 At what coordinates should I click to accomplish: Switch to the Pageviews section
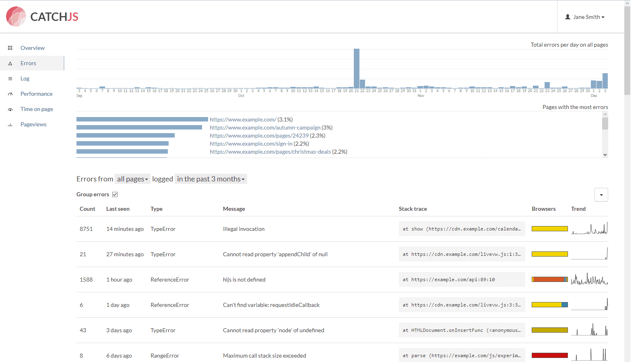click(x=33, y=124)
